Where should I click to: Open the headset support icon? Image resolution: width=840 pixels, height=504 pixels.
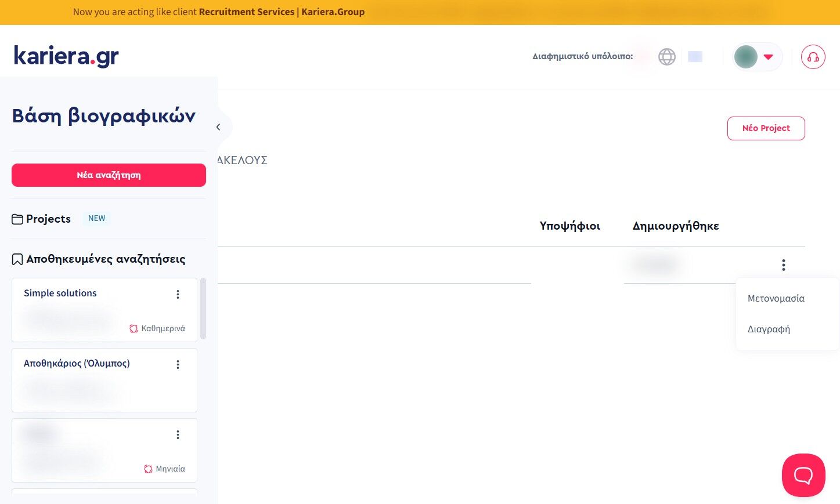point(813,57)
